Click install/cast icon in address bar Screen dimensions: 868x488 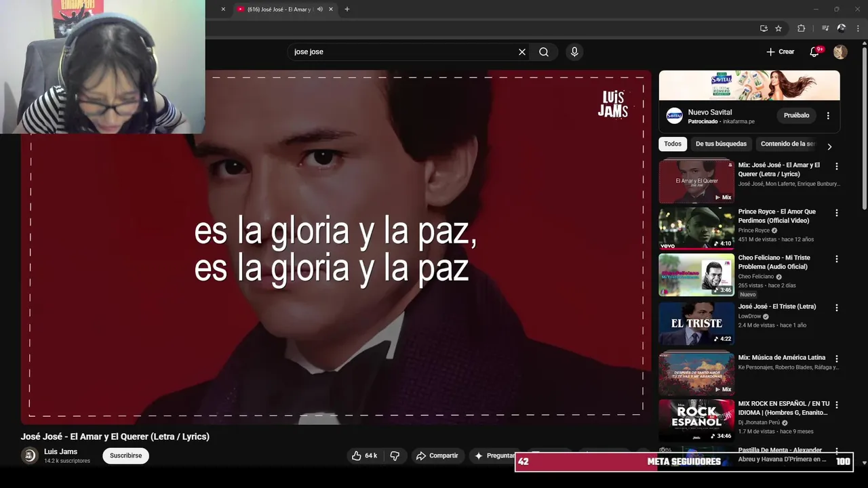(764, 28)
